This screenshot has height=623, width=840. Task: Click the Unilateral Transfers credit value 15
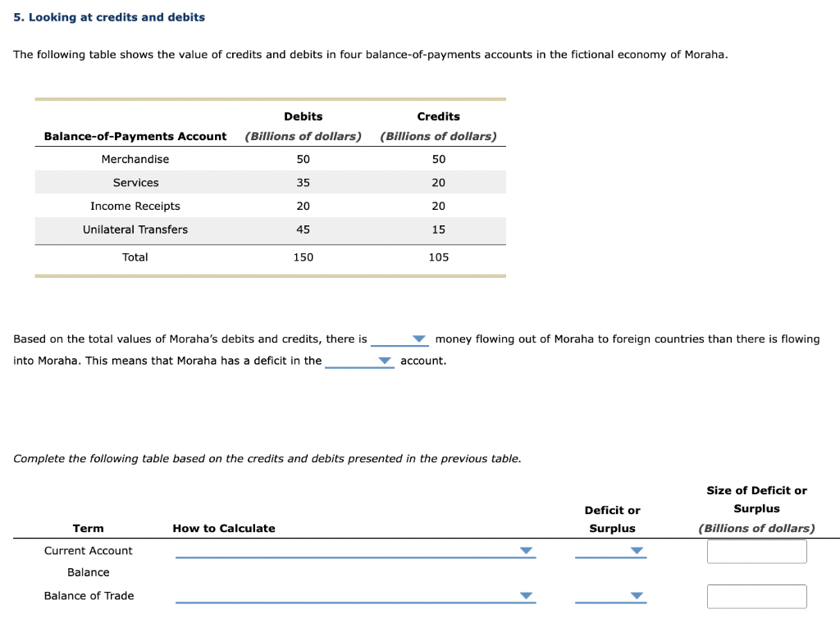438,230
